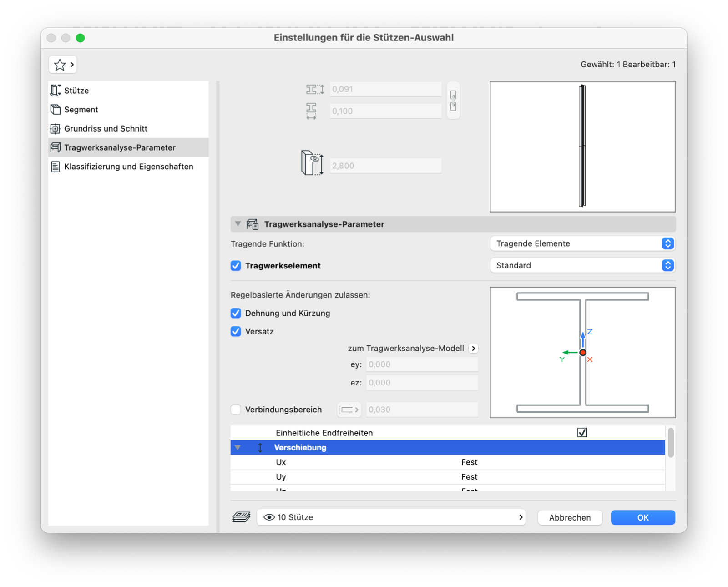The height and width of the screenshot is (587, 728).
Task: Click the 0,091 profile height field
Action: click(385, 89)
